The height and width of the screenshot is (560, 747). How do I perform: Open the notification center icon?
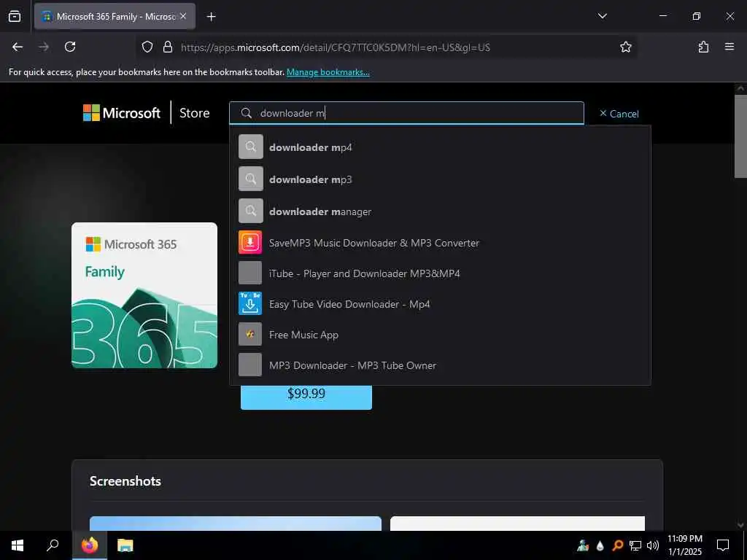pos(723,545)
